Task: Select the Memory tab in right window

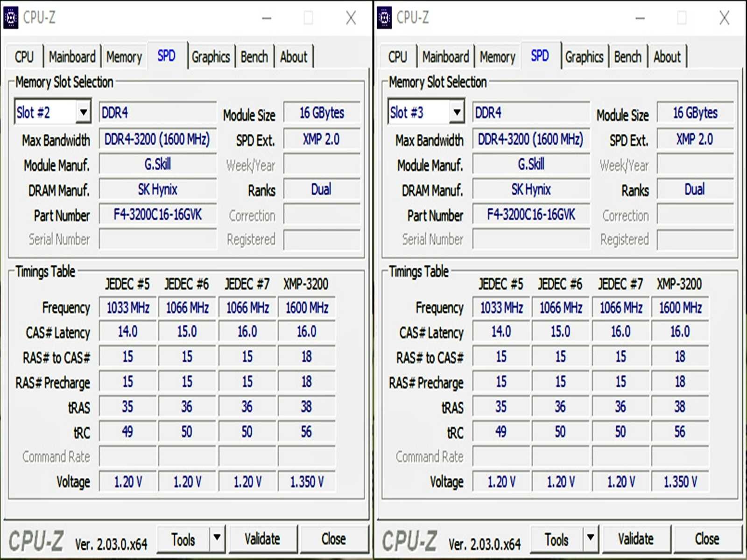Action: tap(497, 57)
